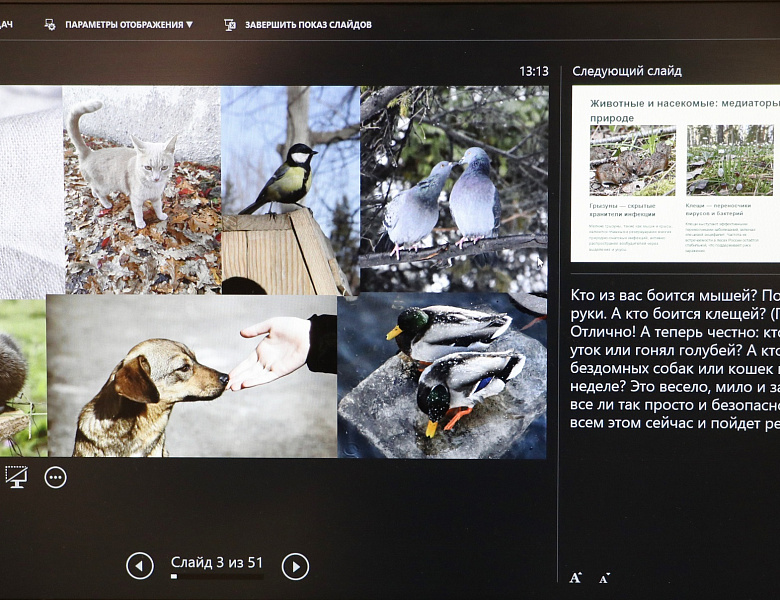This screenshot has height=600, width=780.
Task: Decrease the notes font size
Action: (604, 578)
